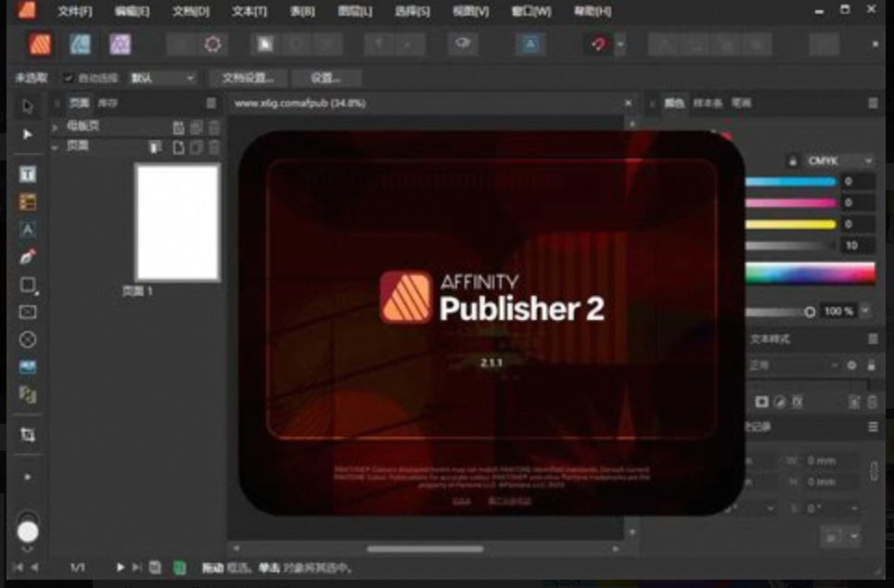The image size is (894, 588).
Task: Select the Picture Frame Rectangle tool
Action: tap(28, 312)
